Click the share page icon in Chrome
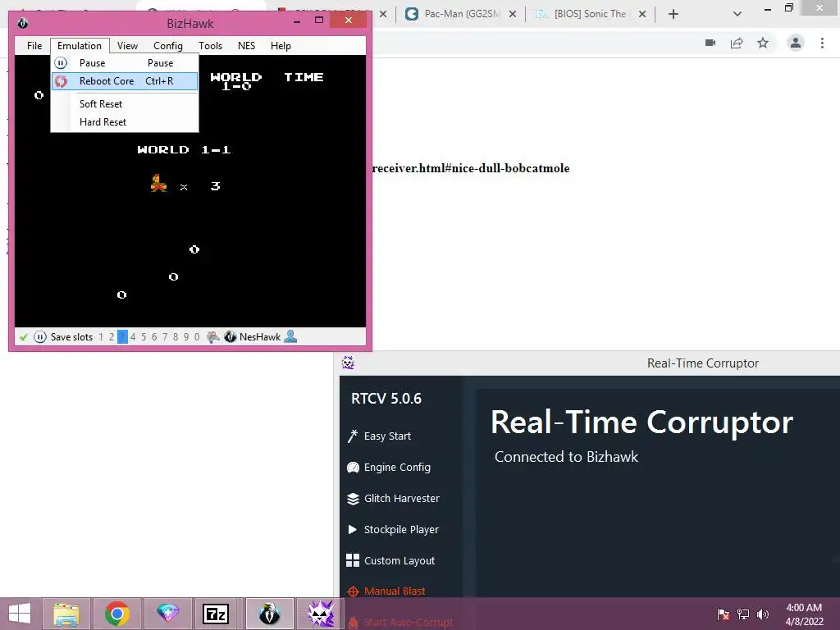The height and width of the screenshot is (630, 840). tap(737, 43)
